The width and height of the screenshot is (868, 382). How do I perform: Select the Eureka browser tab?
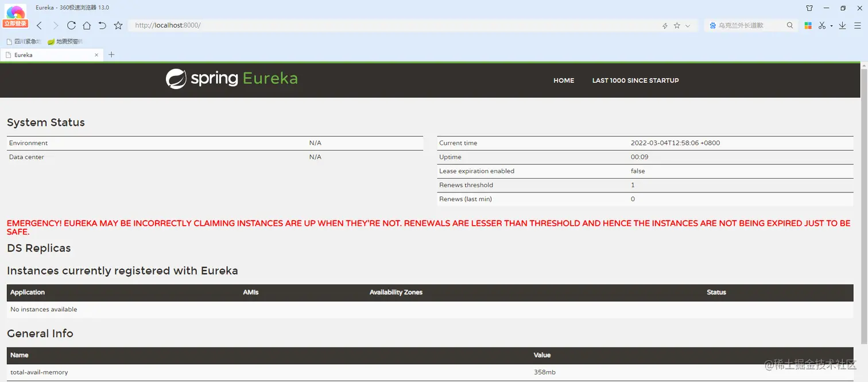tap(52, 55)
